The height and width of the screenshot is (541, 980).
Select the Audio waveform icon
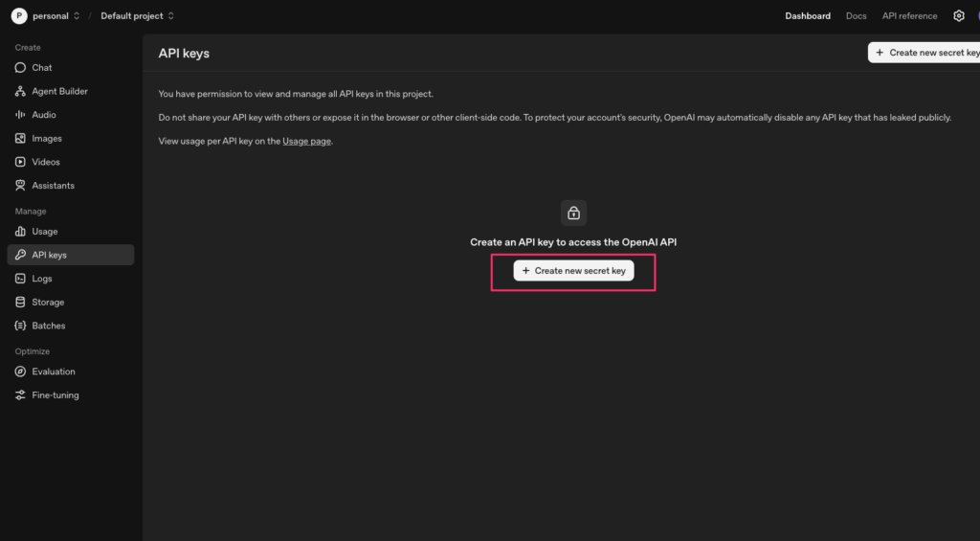[x=20, y=115]
